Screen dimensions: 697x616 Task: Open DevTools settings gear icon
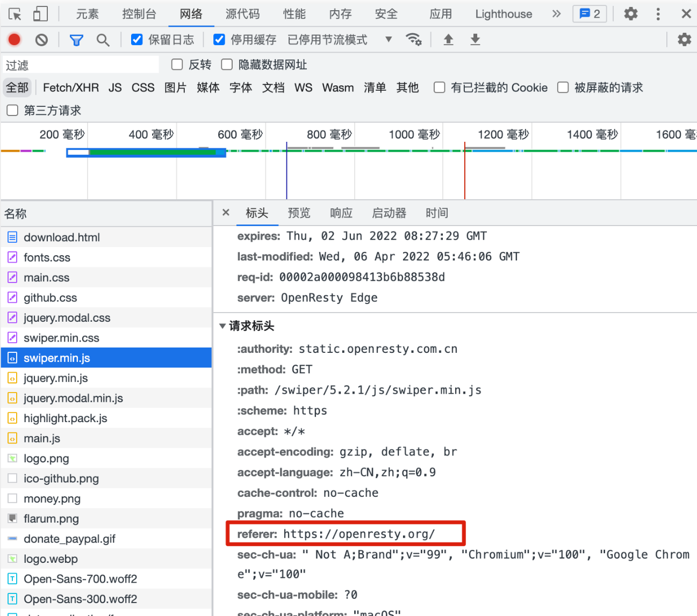click(631, 14)
